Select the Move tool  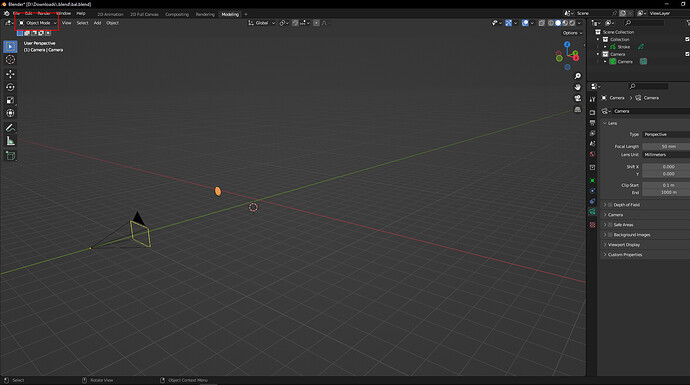10,74
